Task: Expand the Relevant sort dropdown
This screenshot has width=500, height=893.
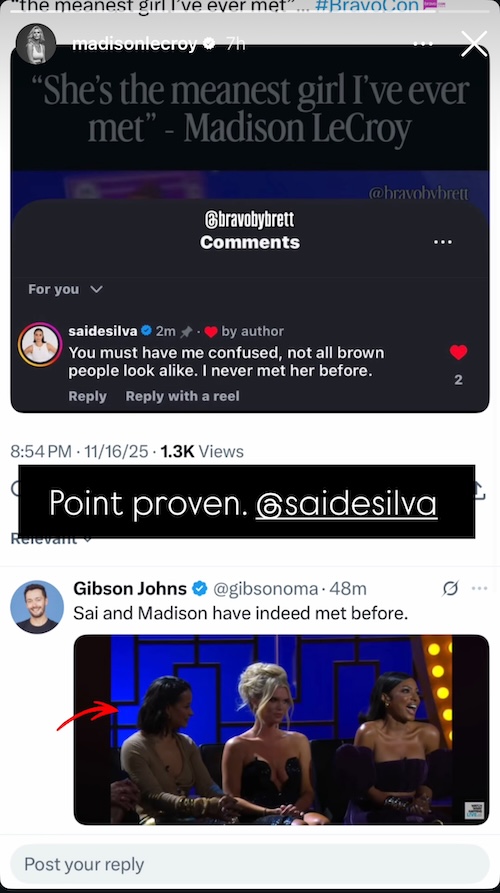Action: point(51,538)
